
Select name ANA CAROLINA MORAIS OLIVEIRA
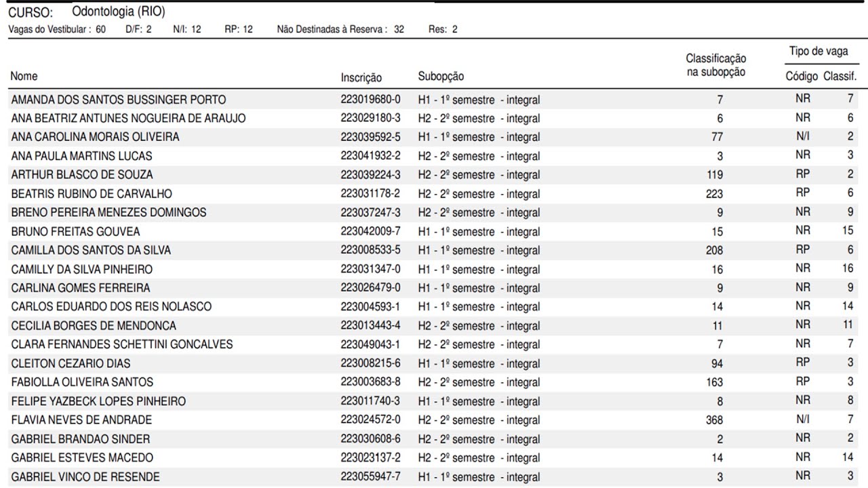(95, 137)
